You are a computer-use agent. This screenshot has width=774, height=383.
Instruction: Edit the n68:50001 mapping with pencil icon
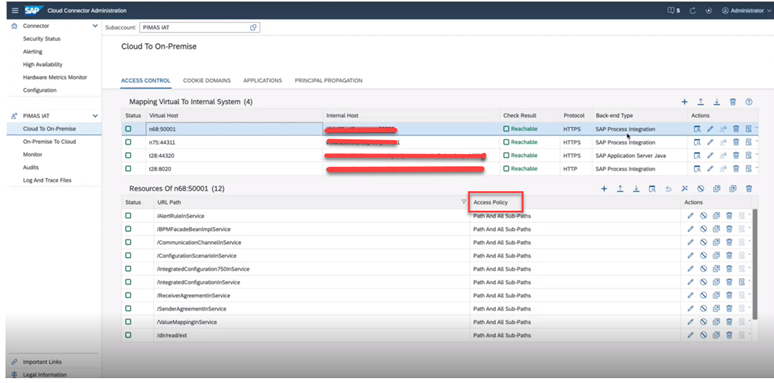(710, 129)
